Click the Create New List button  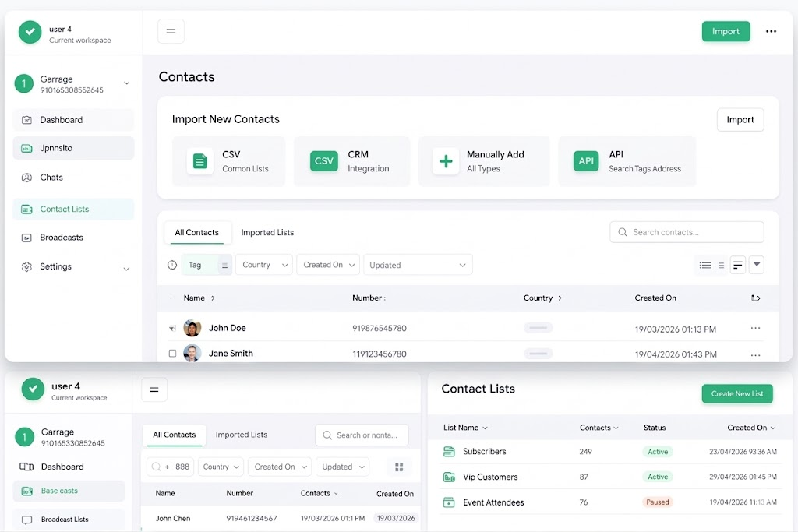coord(736,393)
